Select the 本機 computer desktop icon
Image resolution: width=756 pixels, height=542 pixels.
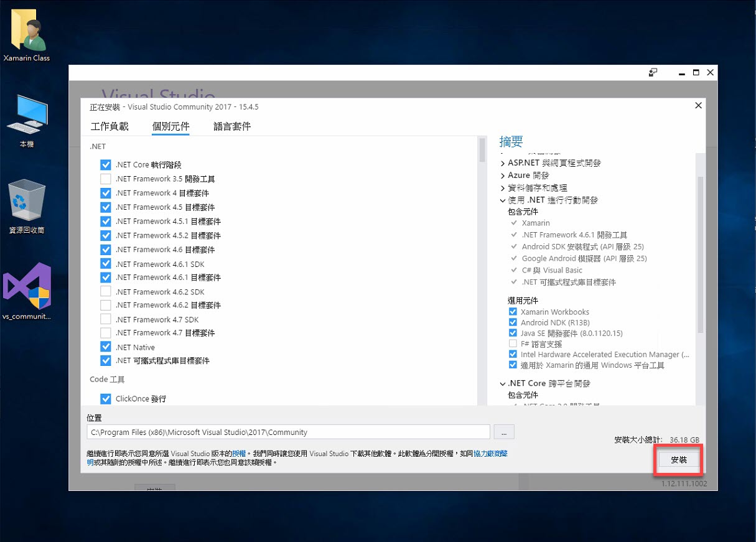pos(27,121)
